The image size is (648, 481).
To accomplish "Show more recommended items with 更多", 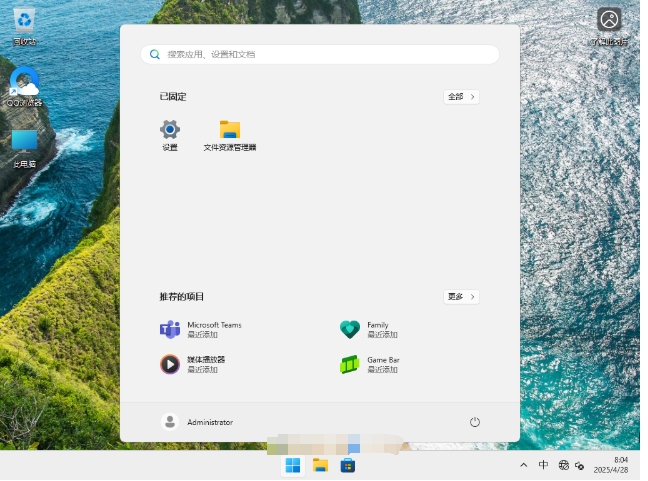I will [461, 297].
